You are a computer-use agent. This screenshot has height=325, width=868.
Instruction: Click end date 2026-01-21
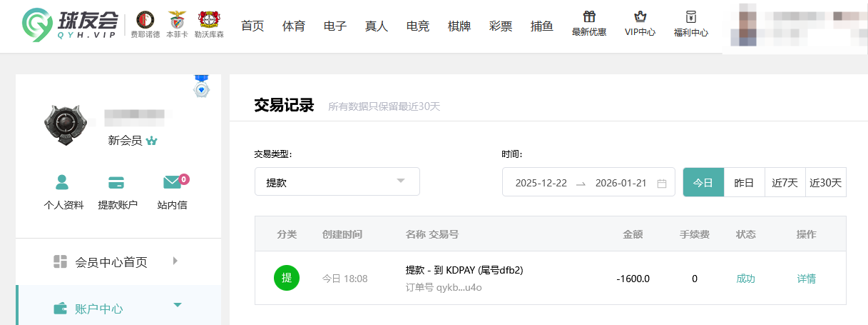click(x=621, y=183)
